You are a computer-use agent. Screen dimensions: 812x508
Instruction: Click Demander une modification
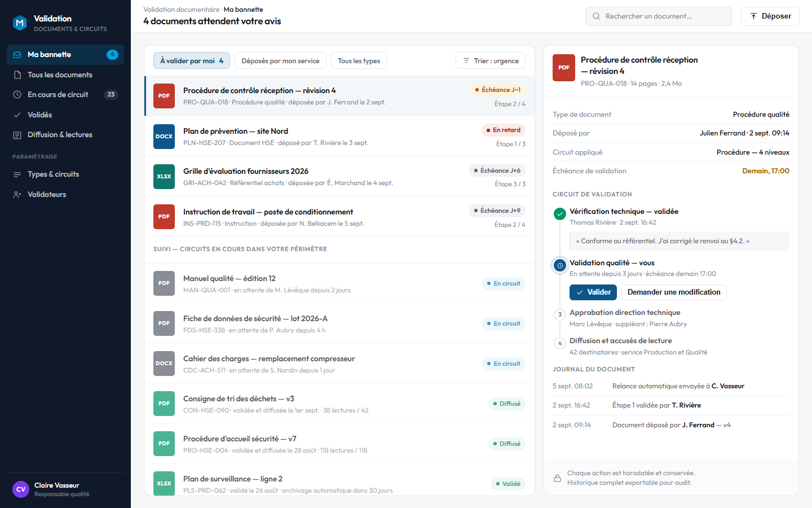click(674, 292)
